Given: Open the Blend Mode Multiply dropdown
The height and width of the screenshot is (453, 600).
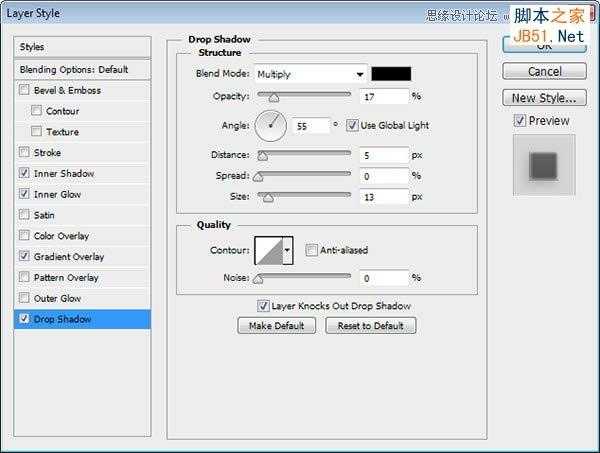Looking at the screenshot, I should click(x=311, y=74).
